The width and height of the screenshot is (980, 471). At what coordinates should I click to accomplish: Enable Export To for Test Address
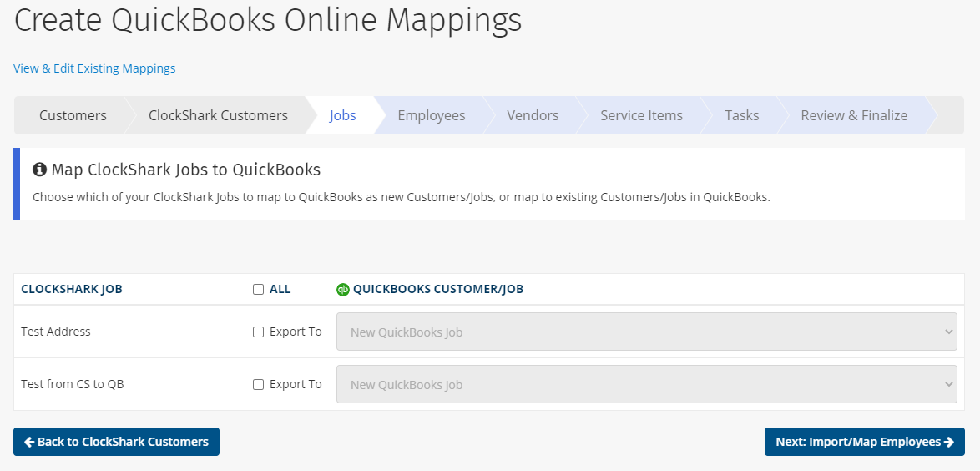click(258, 332)
